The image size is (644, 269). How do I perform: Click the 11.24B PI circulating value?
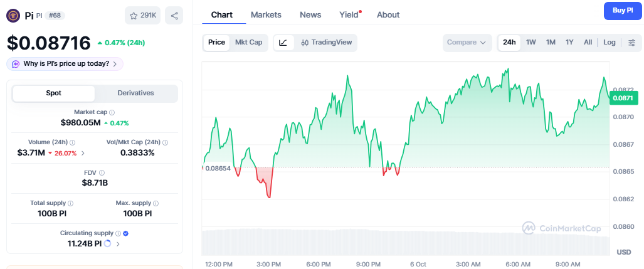85,243
